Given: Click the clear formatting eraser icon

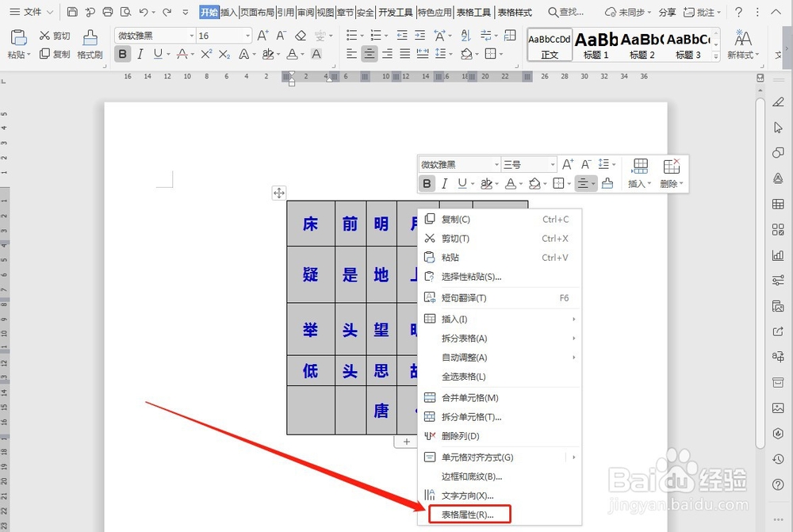Looking at the screenshot, I should pyautogui.click(x=301, y=36).
